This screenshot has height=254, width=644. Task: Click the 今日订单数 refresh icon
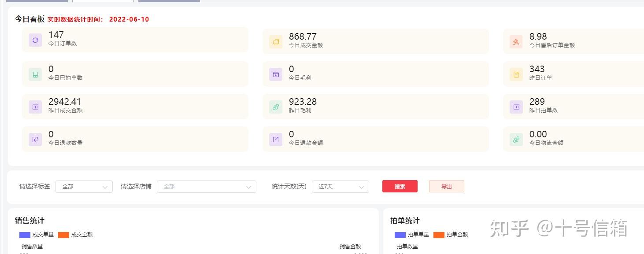point(35,40)
